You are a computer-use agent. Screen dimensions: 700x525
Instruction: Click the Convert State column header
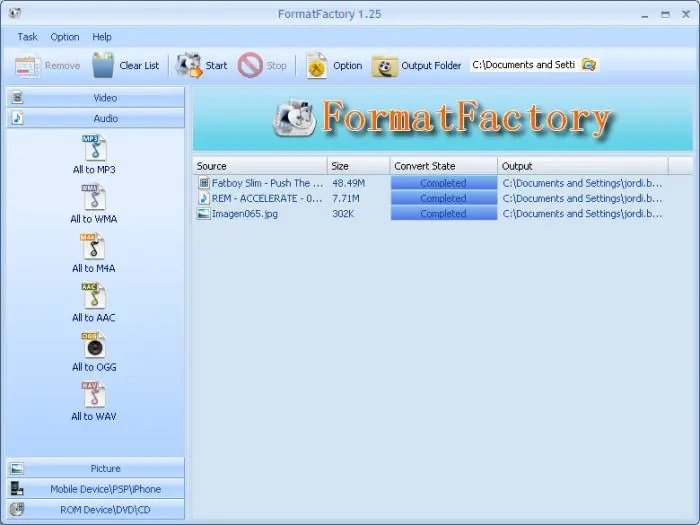tap(444, 166)
